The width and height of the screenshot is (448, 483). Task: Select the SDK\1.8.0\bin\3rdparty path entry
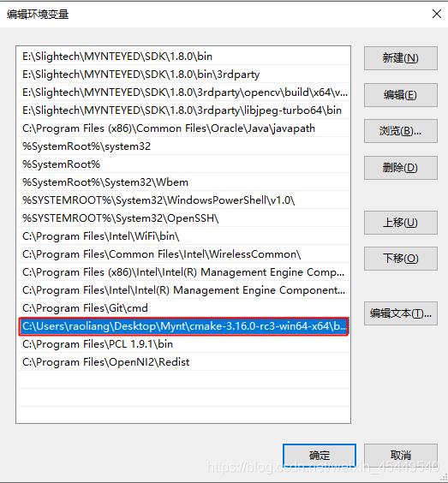[183, 75]
